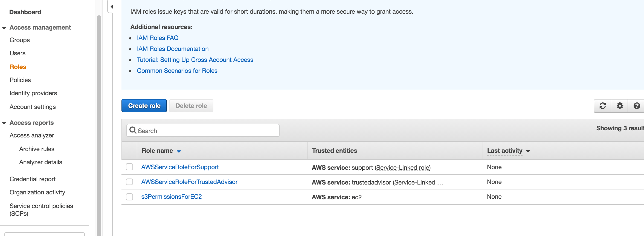The height and width of the screenshot is (236, 644).
Task: Collapse the Access reports section
Action: tap(4, 123)
